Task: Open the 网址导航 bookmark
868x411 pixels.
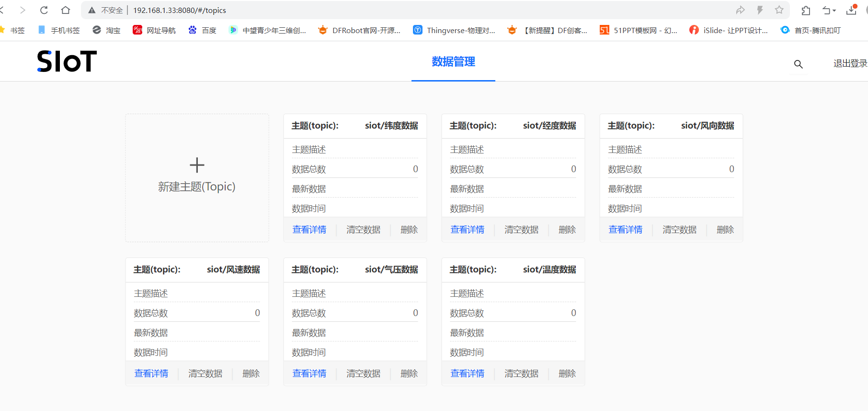Action: pyautogui.click(x=154, y=30)
